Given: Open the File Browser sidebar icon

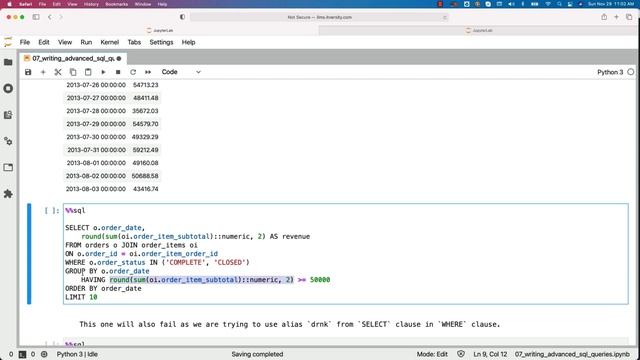Looking at the screenshot, I should point(8,62).
